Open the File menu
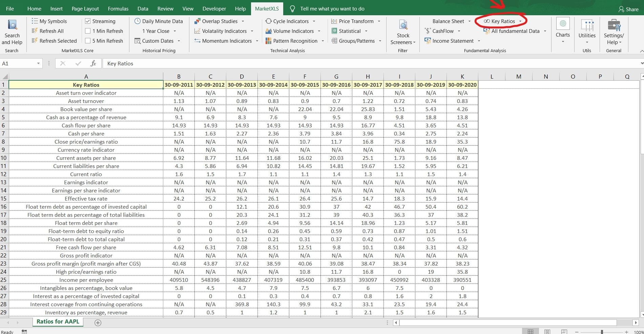The width and height of the screenshot is (644, 334). point(10,9)
